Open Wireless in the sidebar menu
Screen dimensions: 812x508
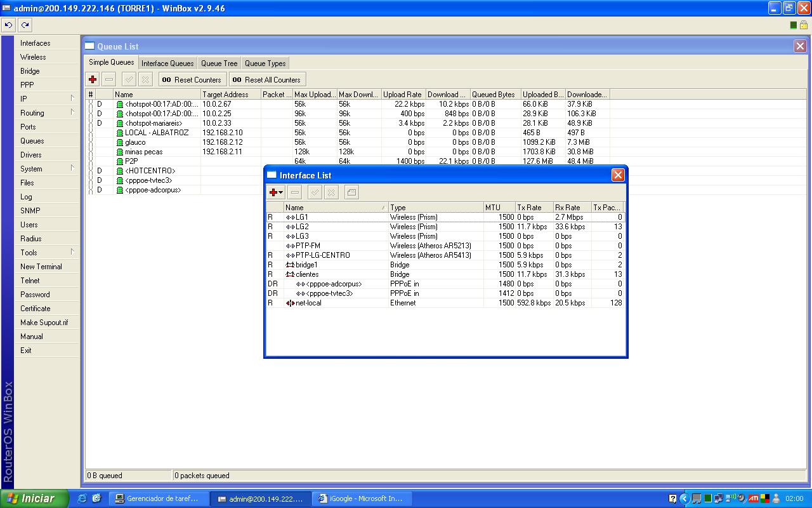[x=48, y=57]
